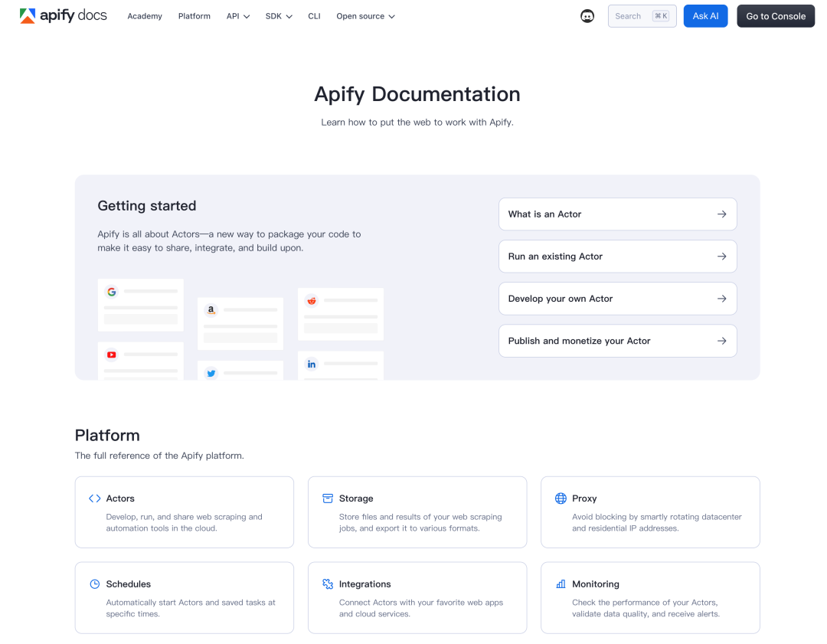Expand the API dropdown menu
Screen dimensions: 827x644
coord(238,16)
